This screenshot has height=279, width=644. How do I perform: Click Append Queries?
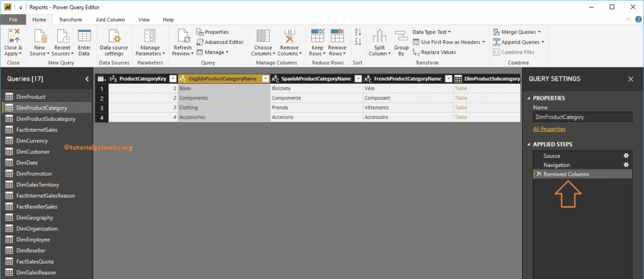click(x=518, y=42)
